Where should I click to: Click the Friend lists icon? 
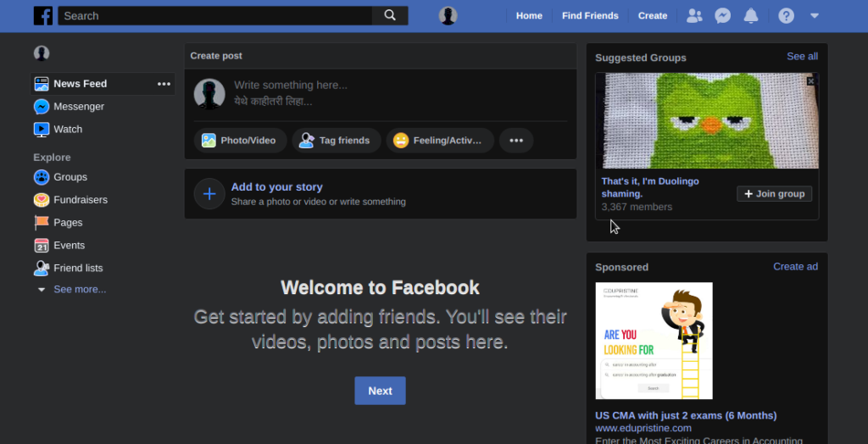(42, 268)
